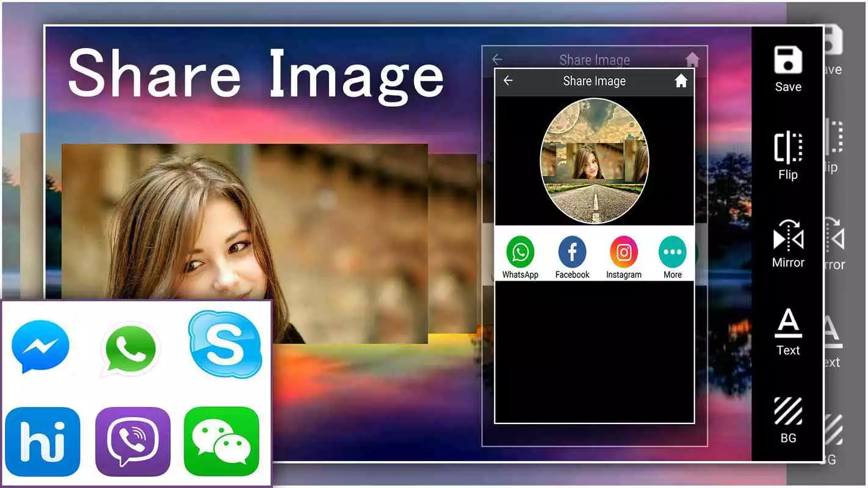Click the purple Viber icon
Screen dimensions: 868x488
[133, 442]
